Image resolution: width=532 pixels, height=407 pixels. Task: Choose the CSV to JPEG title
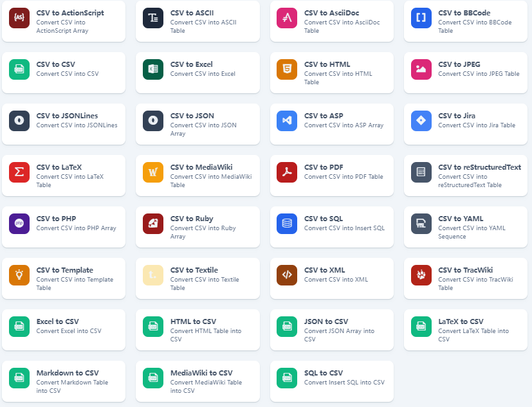459,64
